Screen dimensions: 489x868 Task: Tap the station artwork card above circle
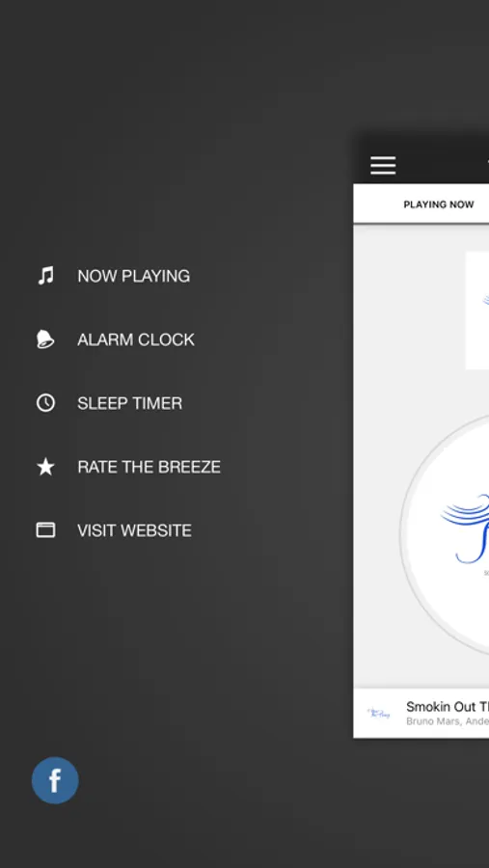pyautogui.click(x=477, y=310)
